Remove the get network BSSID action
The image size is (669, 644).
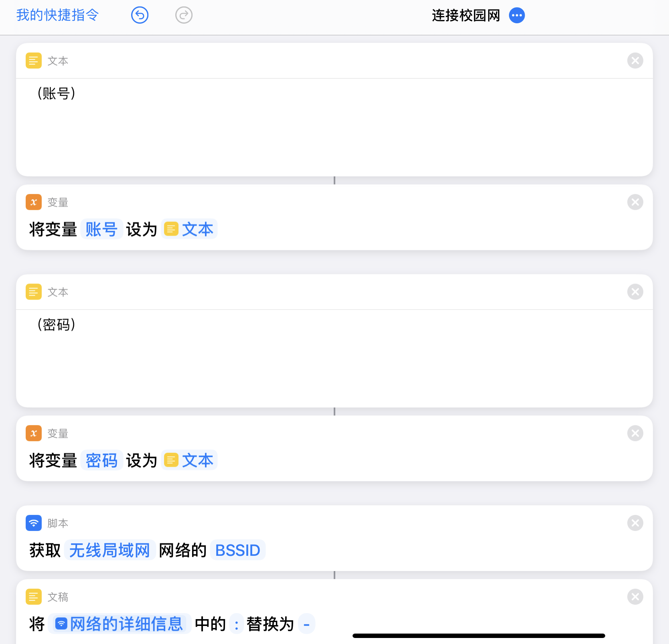tap(635, 523)
